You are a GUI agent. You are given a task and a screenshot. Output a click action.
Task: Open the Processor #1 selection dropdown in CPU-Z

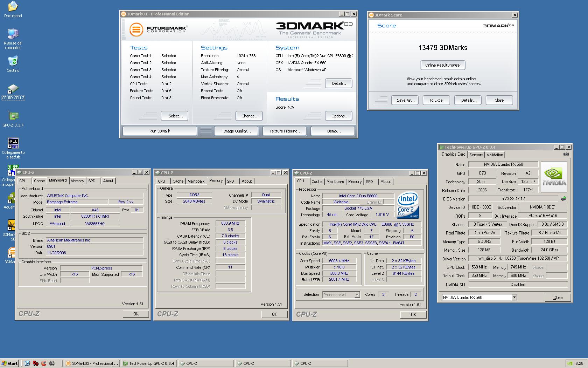tap(357, 295)
